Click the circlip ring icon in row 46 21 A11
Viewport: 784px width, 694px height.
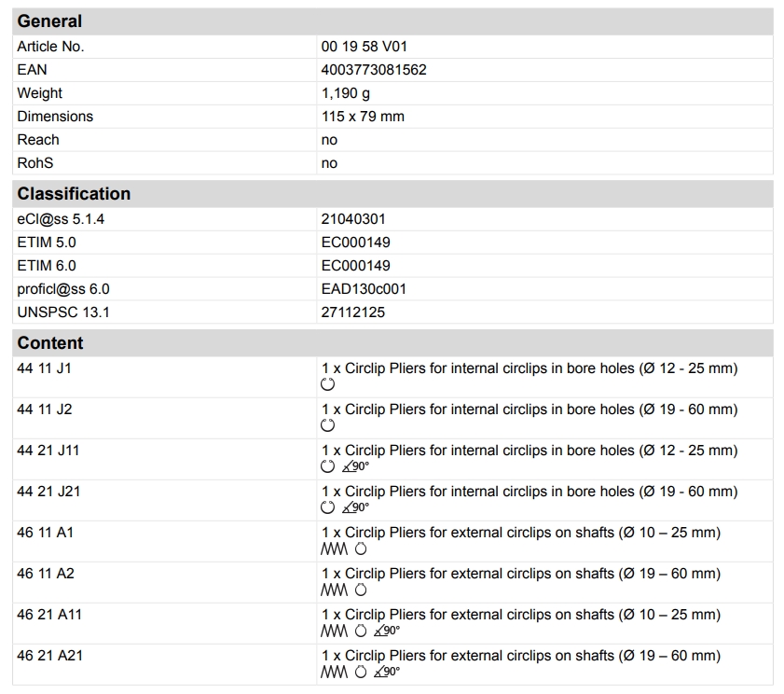pos(361,631)
